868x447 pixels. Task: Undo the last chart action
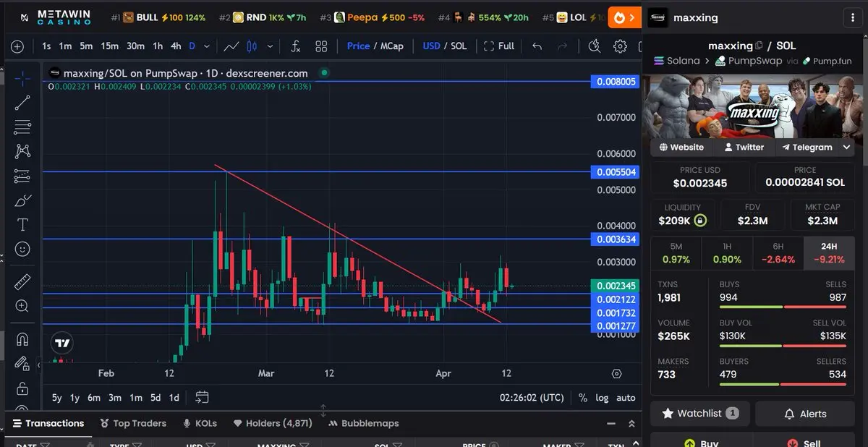537,46
